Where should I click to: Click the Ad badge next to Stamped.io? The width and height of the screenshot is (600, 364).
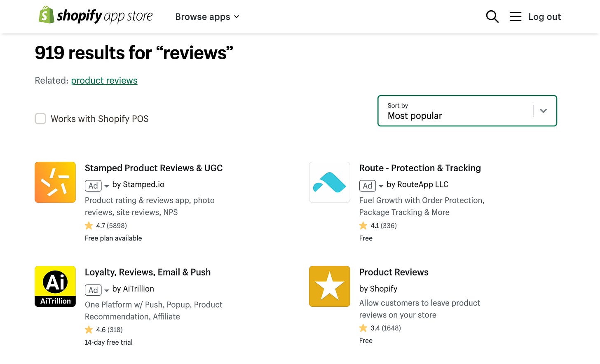[x=93, y=186]
